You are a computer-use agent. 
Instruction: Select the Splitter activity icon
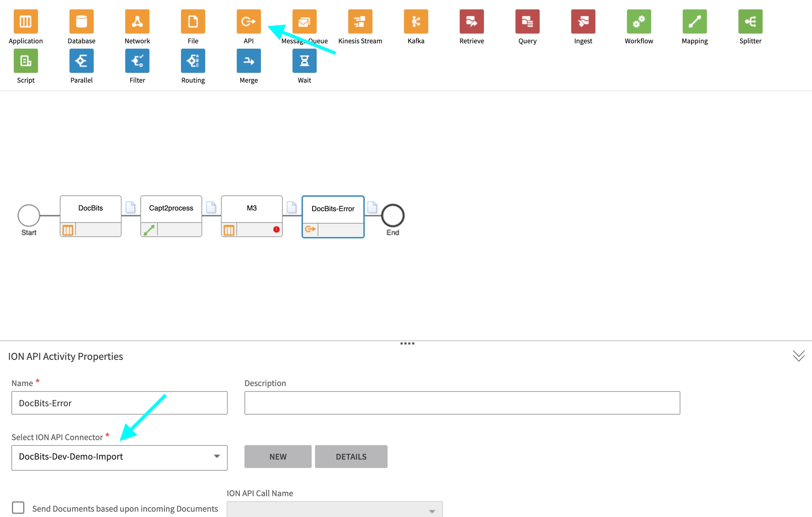[750, 22]
